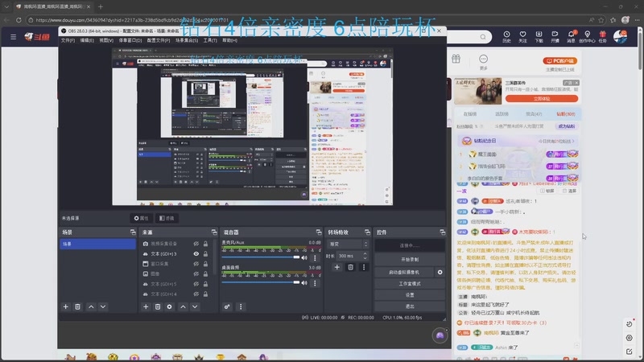The width and height of the screenshot is (644, 362).
Task: Adjust the 麦克风/Aux volume slider
Action: (260, 257)
